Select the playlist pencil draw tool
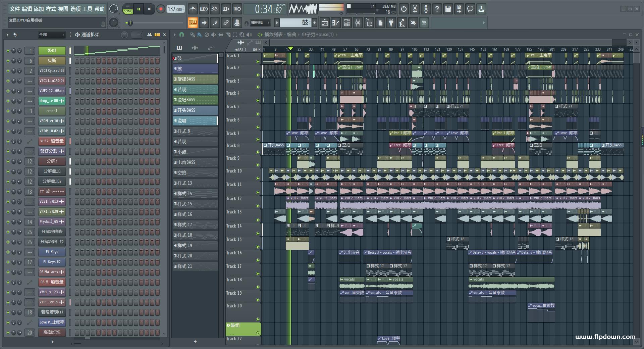Screen dimensions: 644x349 192,35
